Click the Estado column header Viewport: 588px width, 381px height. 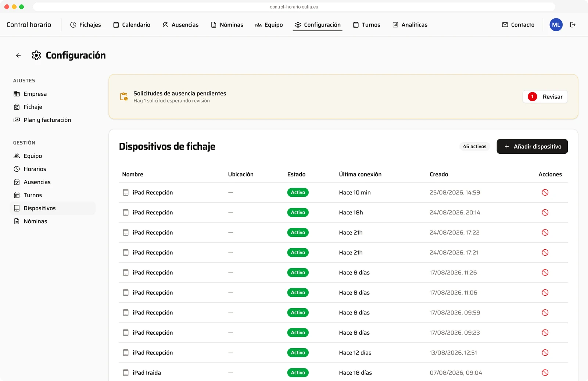(296, 174)
